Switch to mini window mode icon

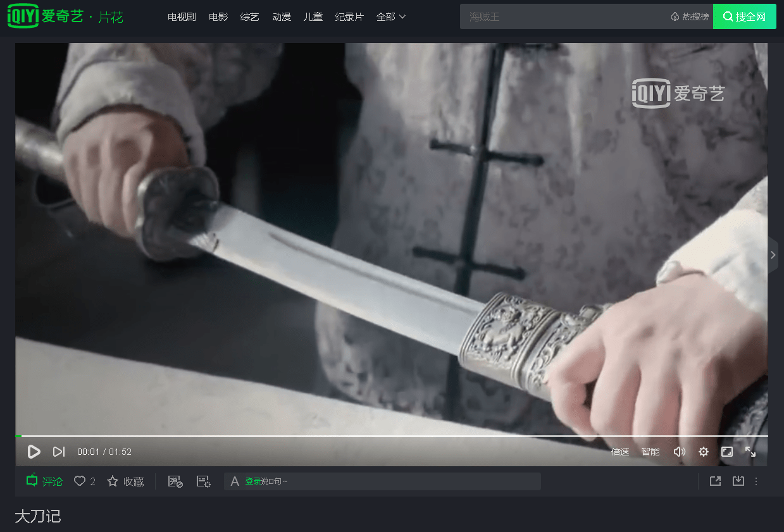pyautogui.click(x=727, y=452)
